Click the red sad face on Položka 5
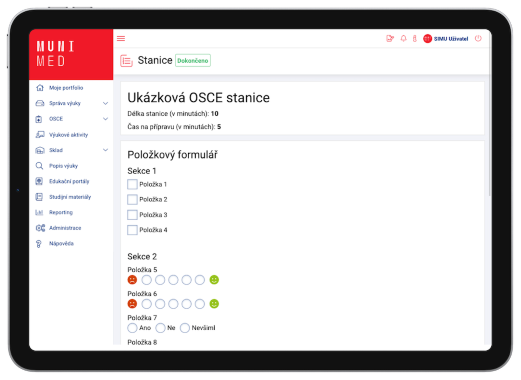This screenshot has width=521, height=380. pos(132,280)
